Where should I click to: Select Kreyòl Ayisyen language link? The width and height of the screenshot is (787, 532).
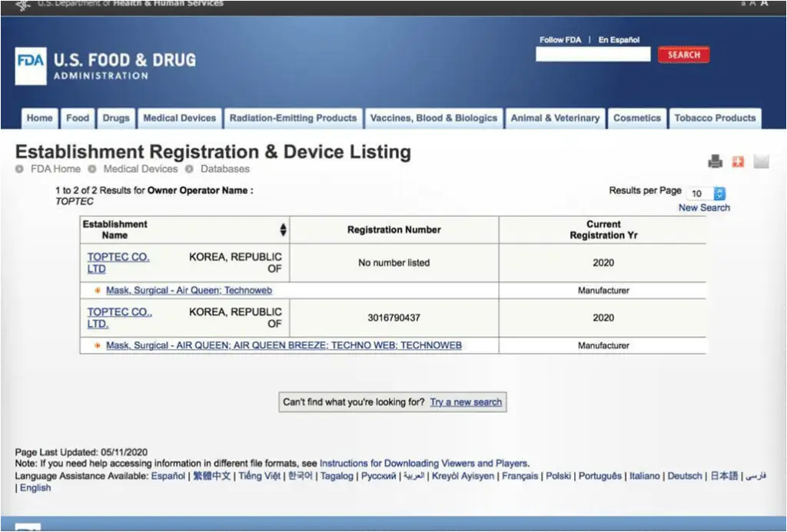click(x=463, y=476)
